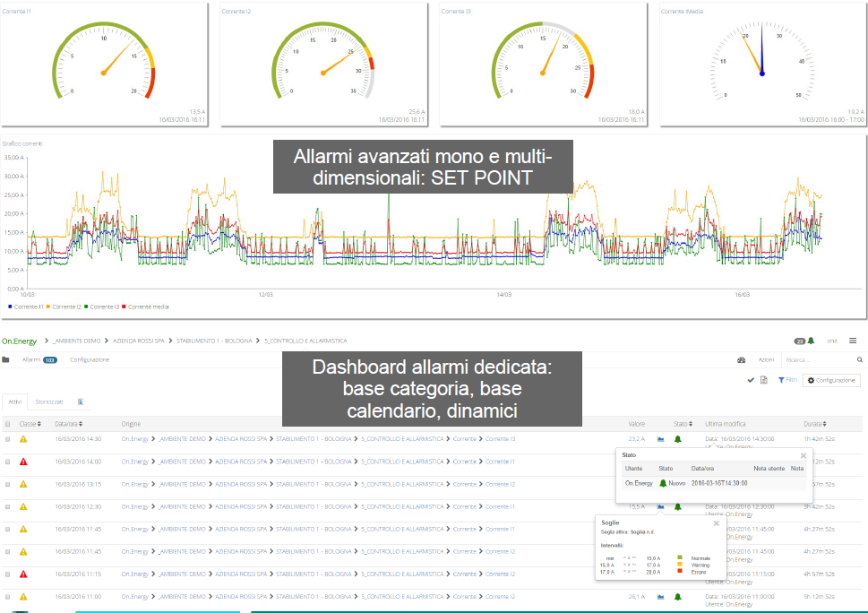Check the 16/03/2016 12:30 alarm row

click(8, 506)
